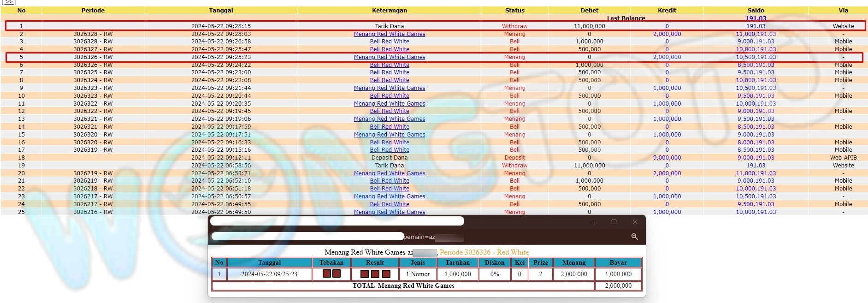Viewport: 868px width, 303px height.
Task: Click the popup URL address field
Action: (307, 237)
